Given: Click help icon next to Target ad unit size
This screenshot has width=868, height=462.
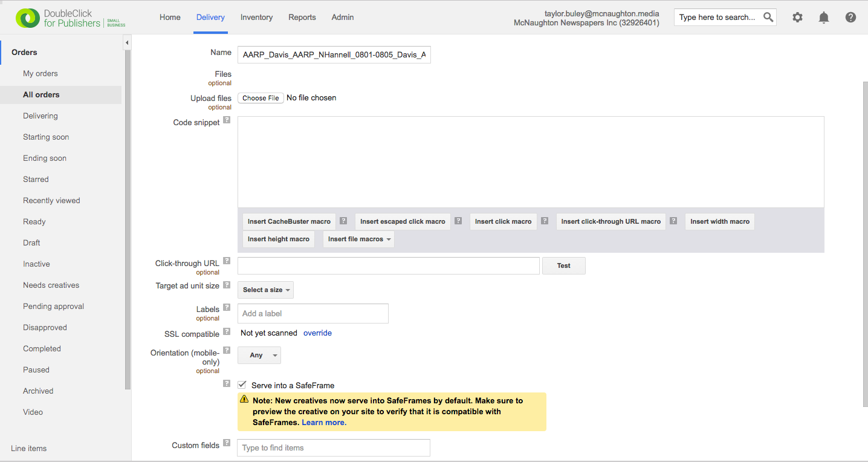Looking at the screenshot, I should click(227, 284).
